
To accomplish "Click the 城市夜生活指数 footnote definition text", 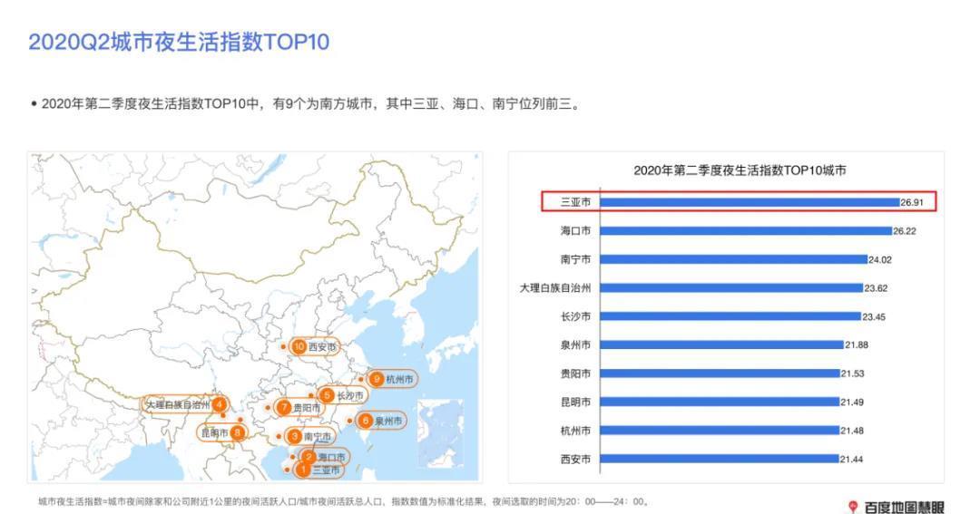I will point(343,501).
